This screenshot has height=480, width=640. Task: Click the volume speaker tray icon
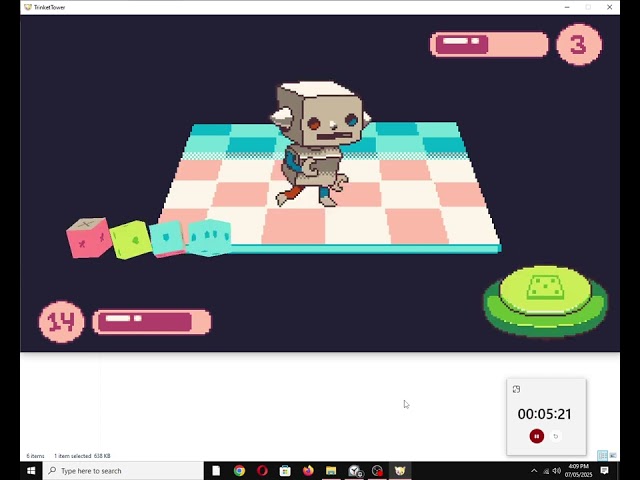(556, 471)
